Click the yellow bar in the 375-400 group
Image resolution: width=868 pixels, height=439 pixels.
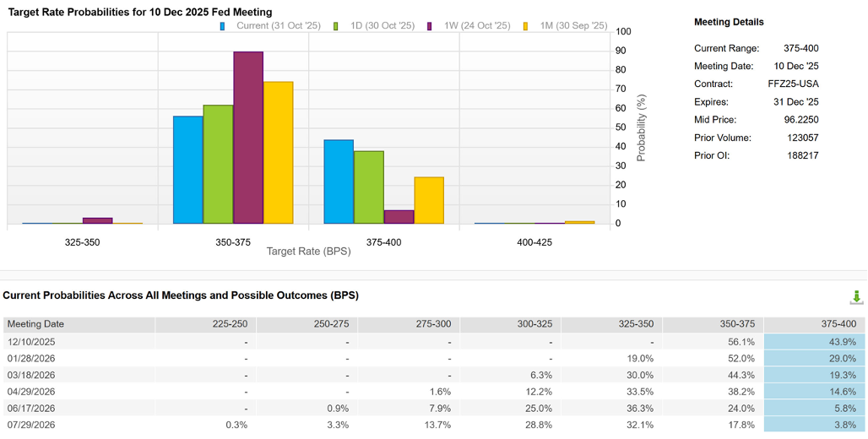pyautogui.click(x=429, y=200)
